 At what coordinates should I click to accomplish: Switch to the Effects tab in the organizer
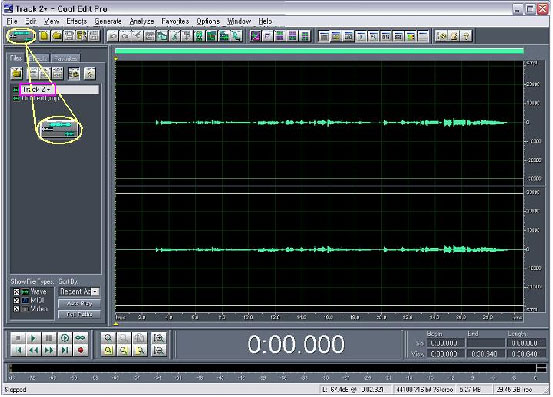pos(38,58)
